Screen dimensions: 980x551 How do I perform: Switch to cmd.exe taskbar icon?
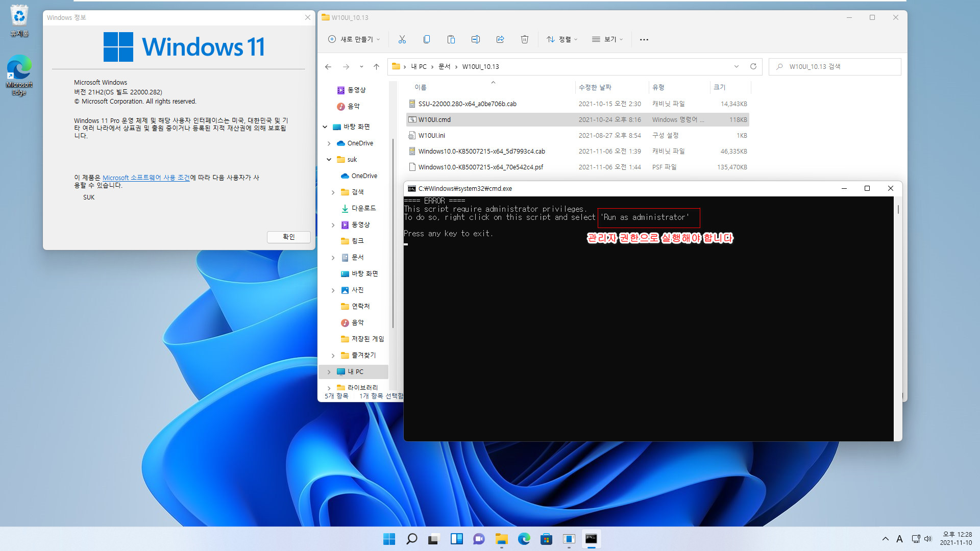tap(591, 539)
